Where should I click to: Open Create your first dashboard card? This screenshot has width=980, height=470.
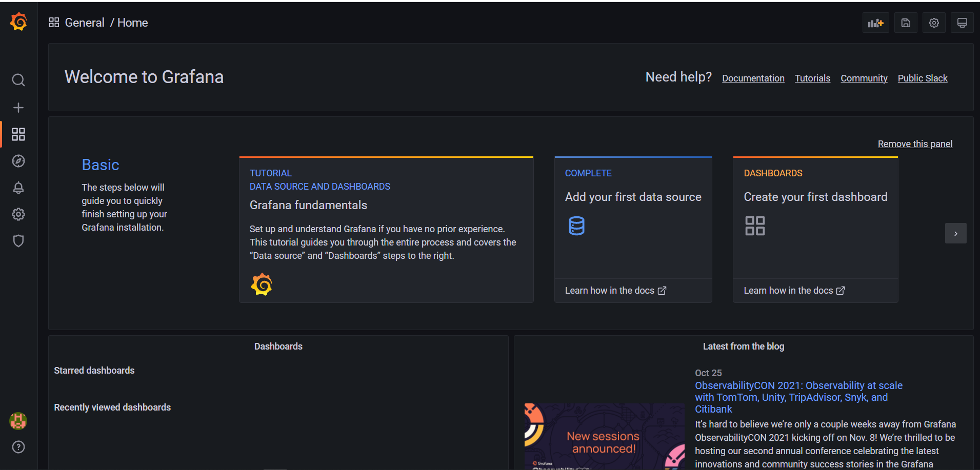pos(815,230)
